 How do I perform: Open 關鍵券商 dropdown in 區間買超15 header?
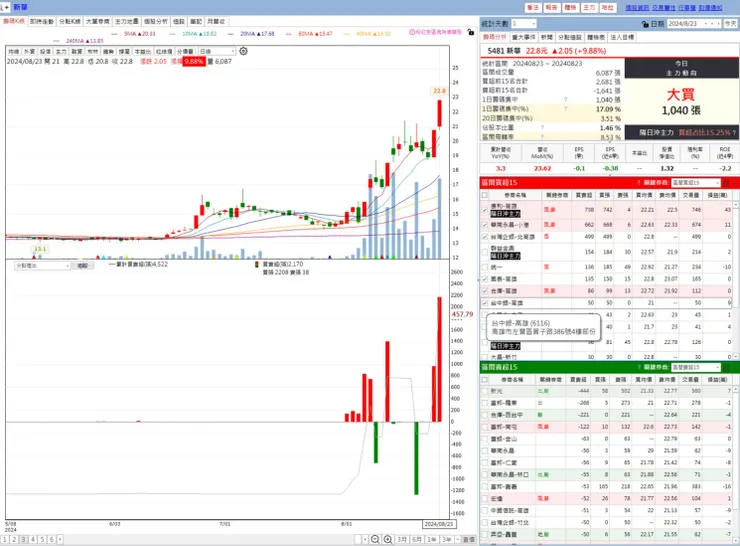pyautogui.click(x=696, y=183)
